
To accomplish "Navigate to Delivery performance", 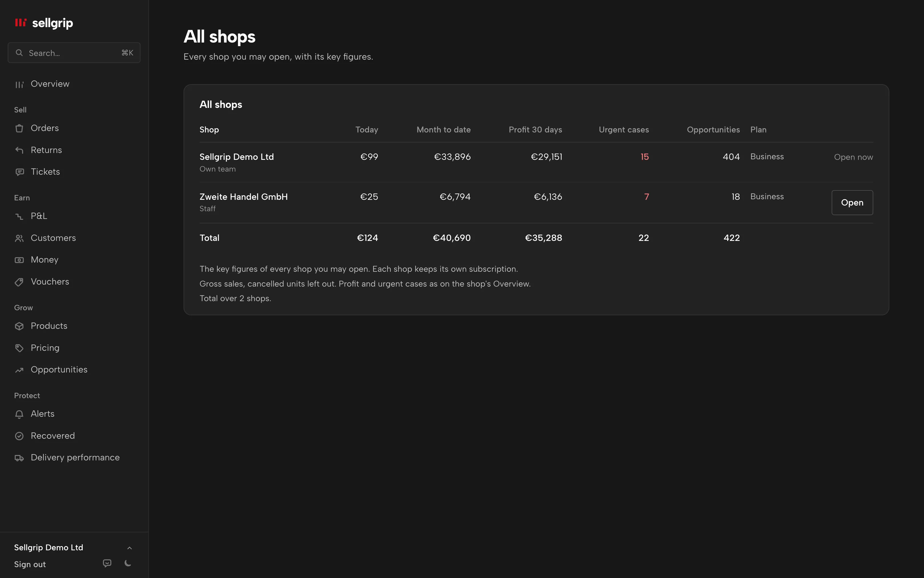I will point(74,457).
